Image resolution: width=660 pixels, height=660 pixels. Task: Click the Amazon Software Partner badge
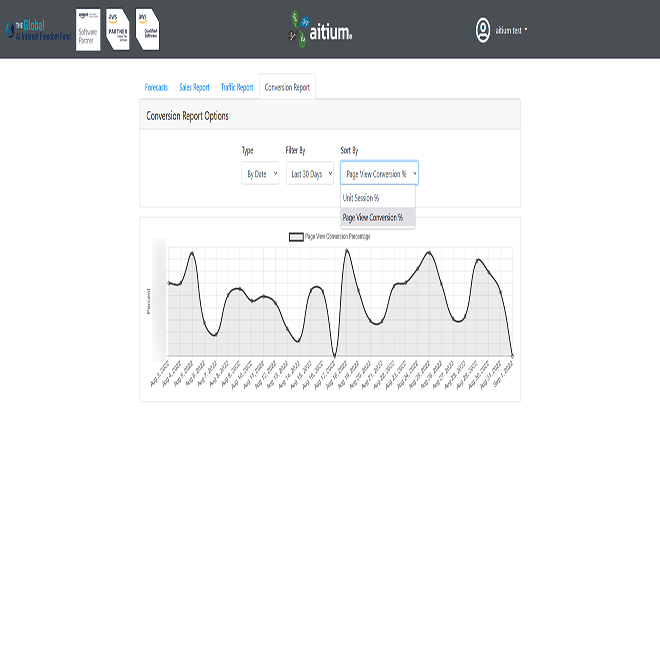click(x=88, y=29)
